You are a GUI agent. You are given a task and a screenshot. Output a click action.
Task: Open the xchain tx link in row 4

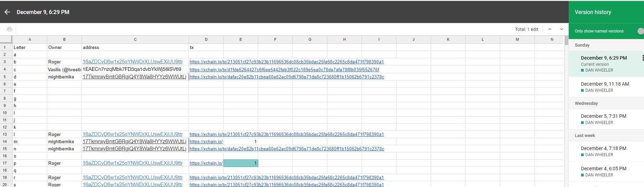point(284,70)
